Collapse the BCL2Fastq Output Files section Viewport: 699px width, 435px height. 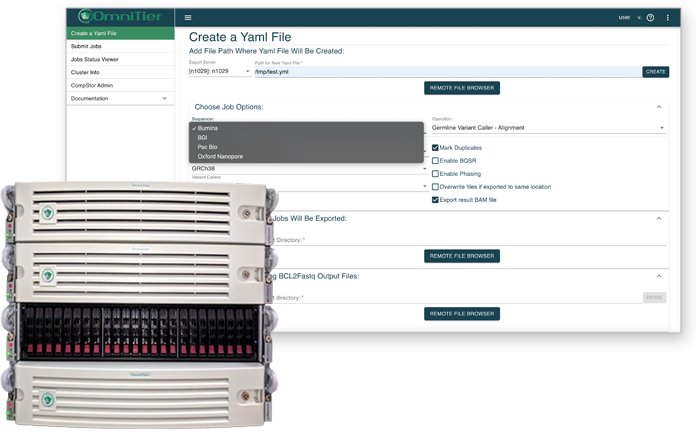(659, 276)
